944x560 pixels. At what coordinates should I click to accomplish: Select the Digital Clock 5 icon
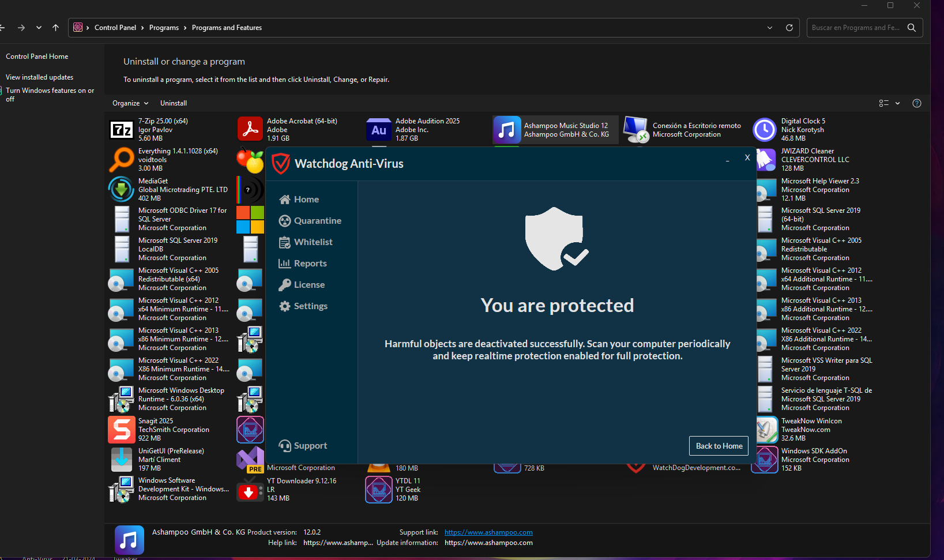pos(765,130)
